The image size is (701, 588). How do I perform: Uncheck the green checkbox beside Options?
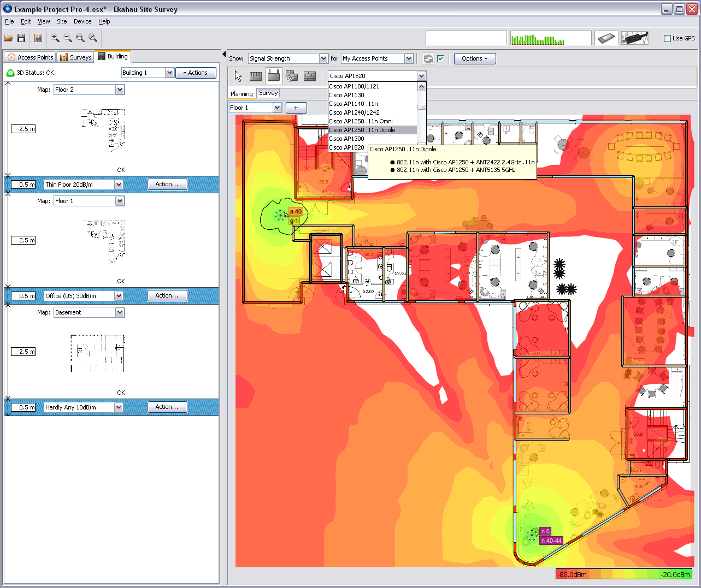coord(441,59)
